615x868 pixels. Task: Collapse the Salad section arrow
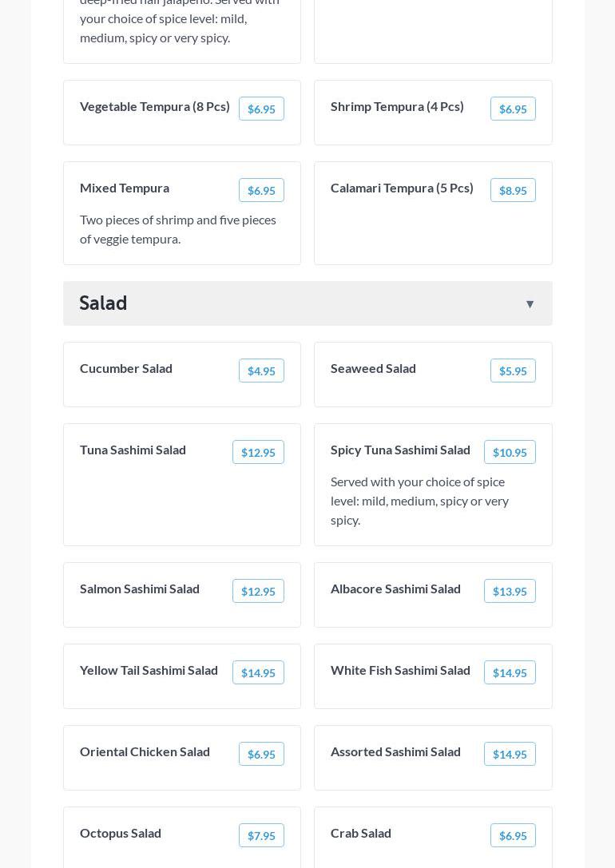(x=530, y=304)
